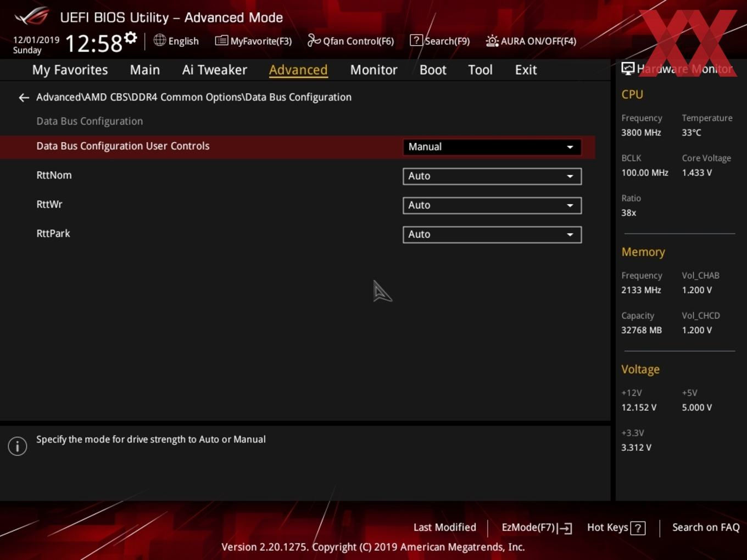Click the version copyright line
The height and width of the screenshot is (560, 747).
coord(373,547)
